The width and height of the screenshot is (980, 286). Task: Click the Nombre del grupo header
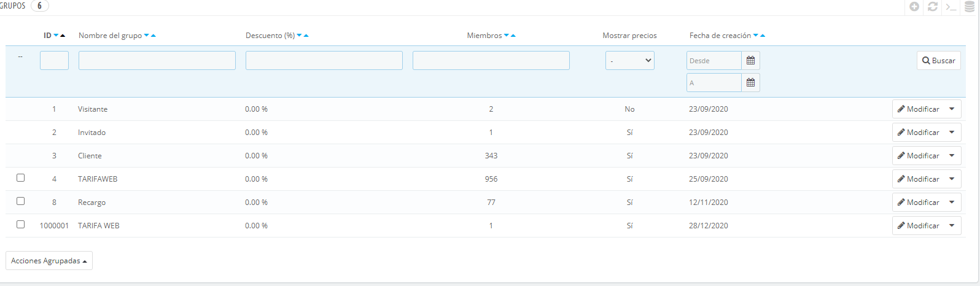[110, 36]
